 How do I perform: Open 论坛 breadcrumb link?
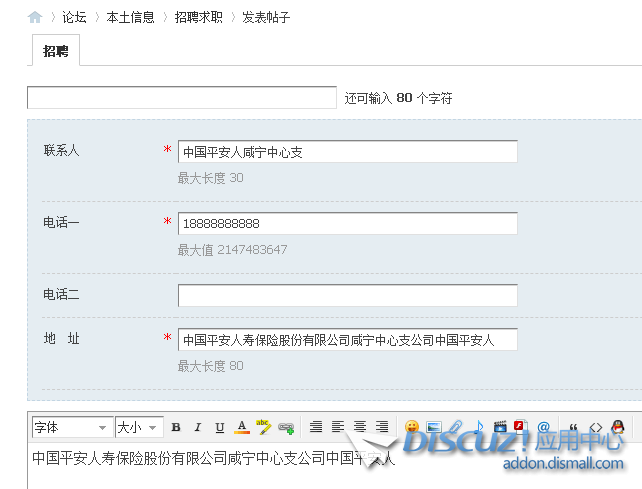[x=74, y=17]
